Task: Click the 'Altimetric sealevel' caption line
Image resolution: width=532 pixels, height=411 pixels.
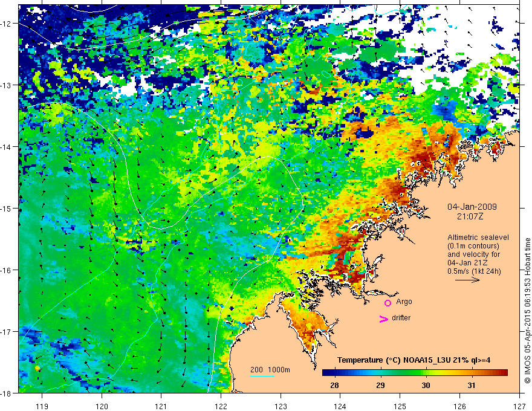Action: 478,238
